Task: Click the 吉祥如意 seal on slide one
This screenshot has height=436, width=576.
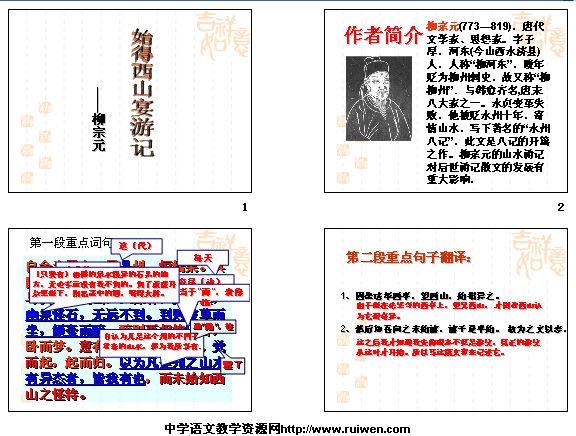Action: pos(222,35)
